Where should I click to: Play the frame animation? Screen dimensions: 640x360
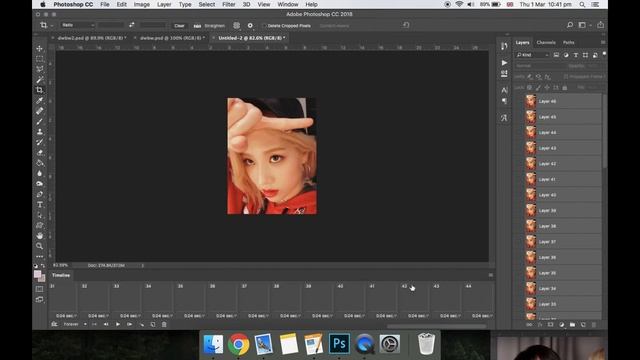[x=118, y=324]
